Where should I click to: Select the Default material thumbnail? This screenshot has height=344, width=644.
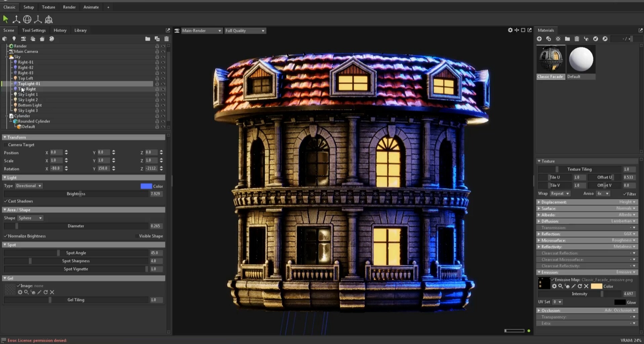[581, 59]
